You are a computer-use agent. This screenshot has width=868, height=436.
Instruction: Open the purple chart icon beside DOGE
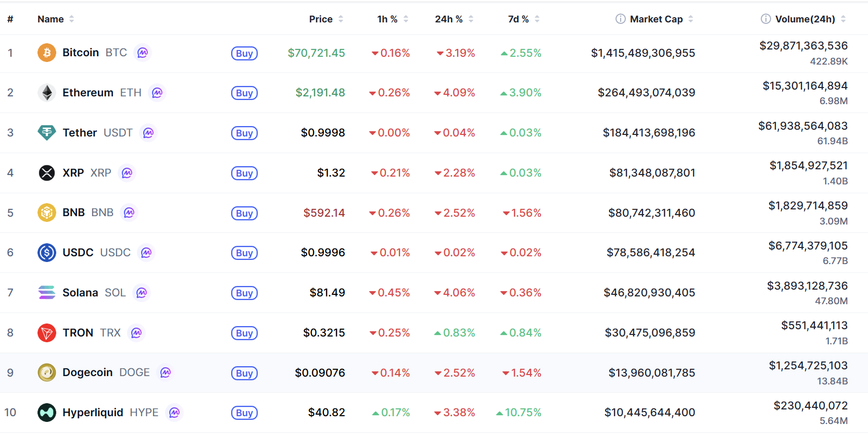click(x=166, y=372)
